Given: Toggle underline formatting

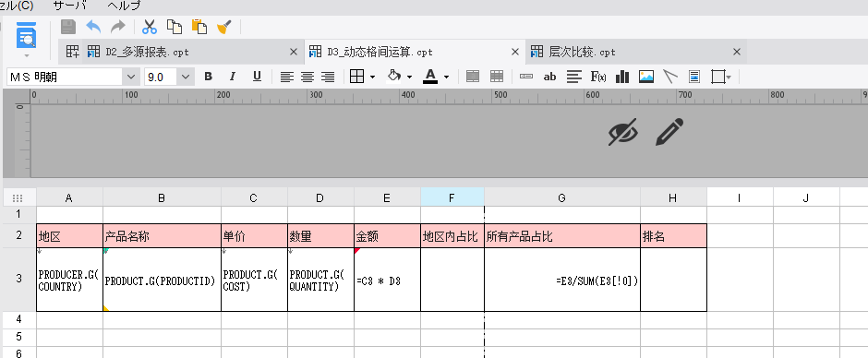Looking at the screenshot, I should 257,77.
